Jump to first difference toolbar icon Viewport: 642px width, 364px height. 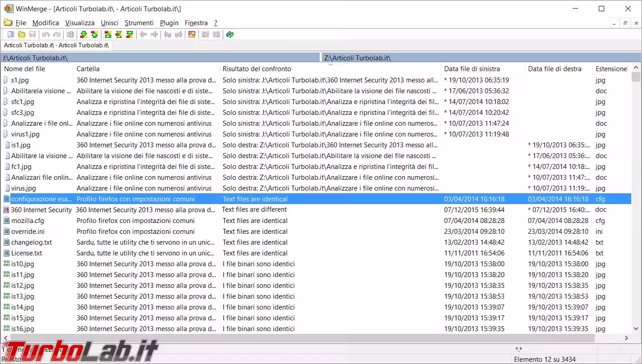(x=108, y=35)
